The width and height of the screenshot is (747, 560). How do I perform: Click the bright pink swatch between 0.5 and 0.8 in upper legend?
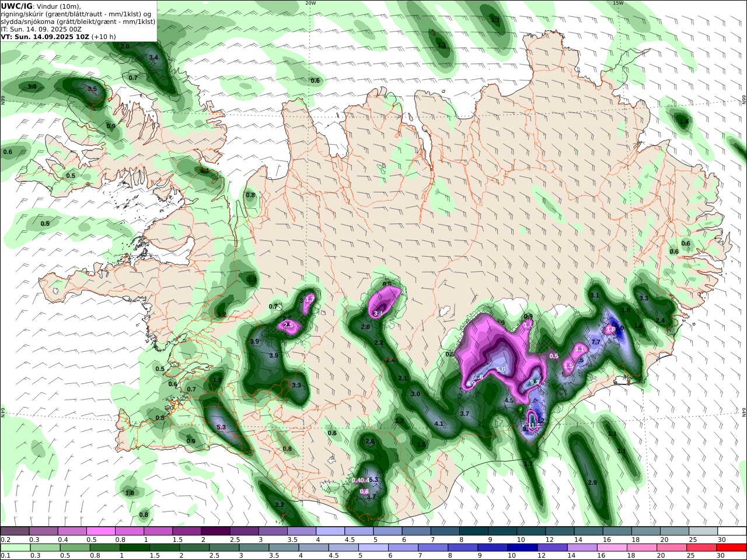pyautogui.click(x=100, y=531)
